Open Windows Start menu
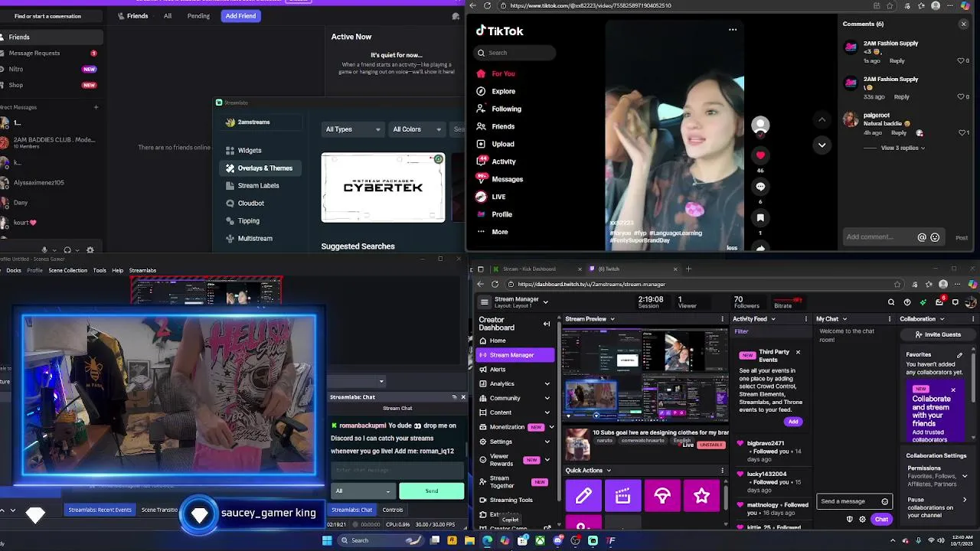The width and height of the screenshot is (980, 551). click(327, 540)
